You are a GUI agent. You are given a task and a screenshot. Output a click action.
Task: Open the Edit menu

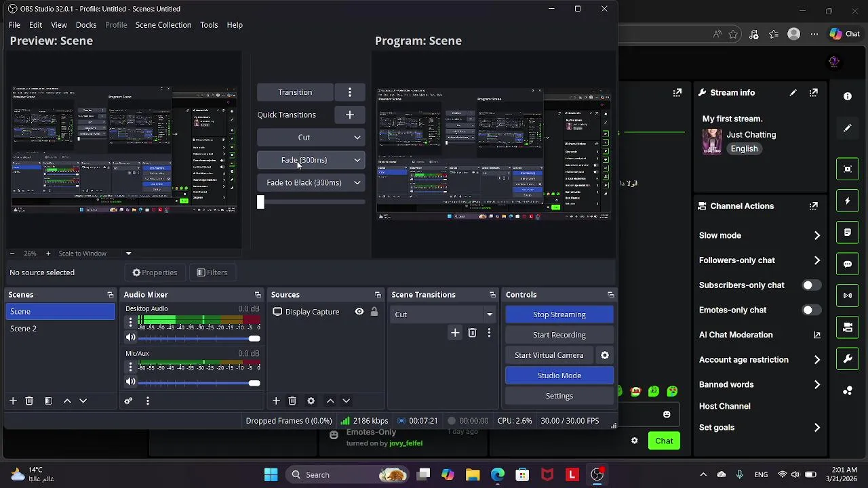(x=35, y=25)
